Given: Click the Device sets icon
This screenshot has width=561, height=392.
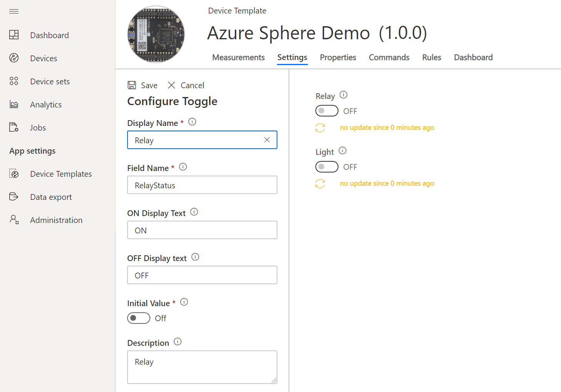Looking at the screenshot, I should [14, 81].
